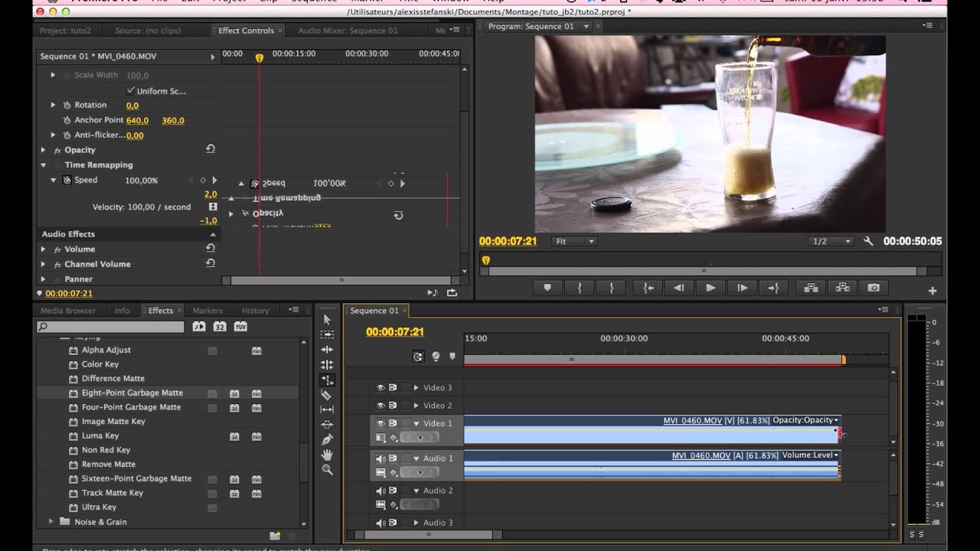Viewport: 980px width, 551px height.
Task: Reset the Opacity effect
Action: pyautogui.click(x=211, y=149)
